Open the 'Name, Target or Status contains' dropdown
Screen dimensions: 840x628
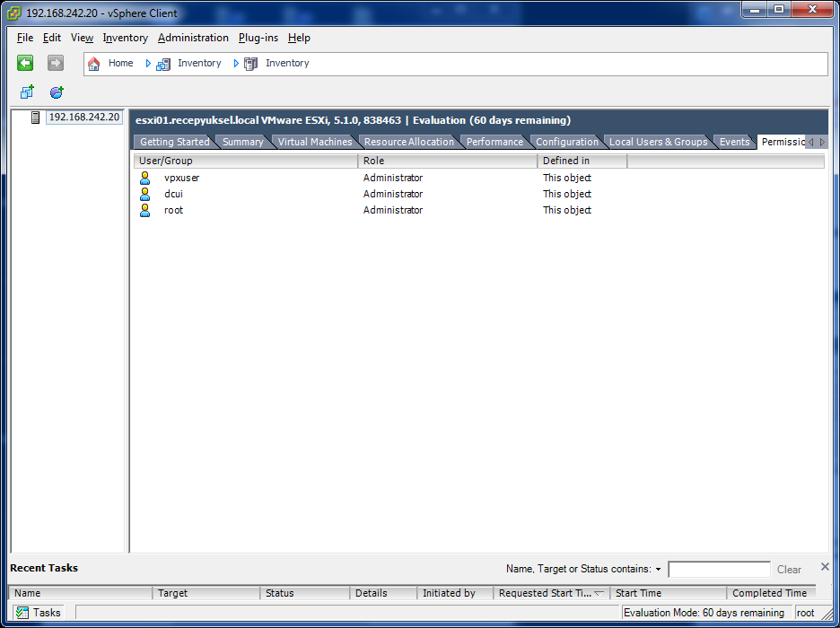658,569
